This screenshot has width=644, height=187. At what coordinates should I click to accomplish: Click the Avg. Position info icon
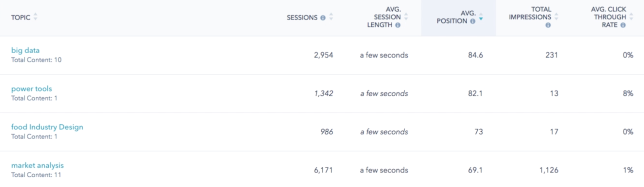pyautogui.click(x=473, y=21)
